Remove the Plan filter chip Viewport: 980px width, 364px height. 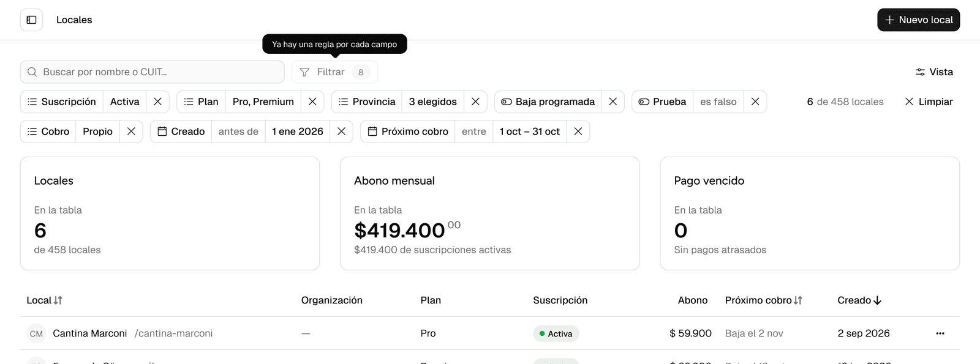312,102
